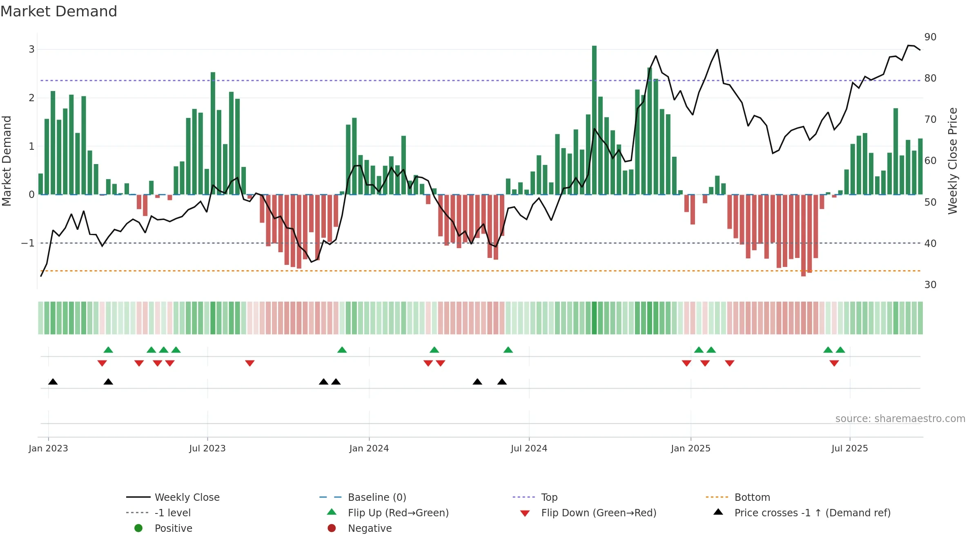Click the black triangle legend icon

[718, 512]
